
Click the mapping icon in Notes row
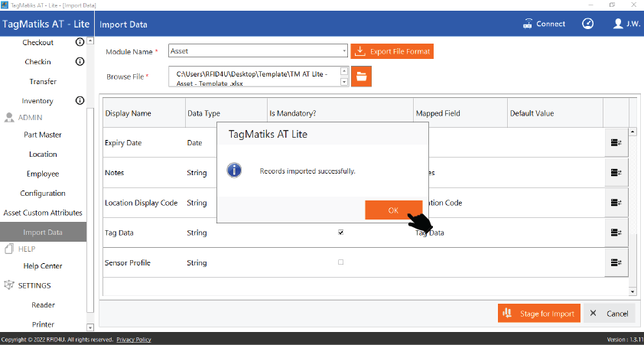(616, 173)
